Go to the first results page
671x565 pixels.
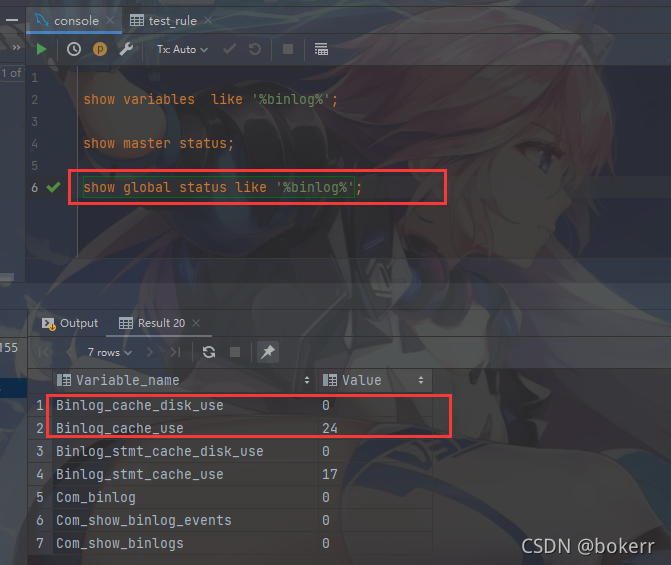click(x=44, y=352)
